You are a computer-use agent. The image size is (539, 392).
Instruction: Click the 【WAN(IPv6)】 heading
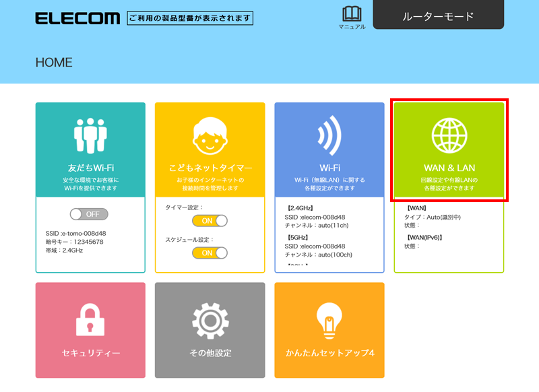pyautogui.click(x=424, y=237)
